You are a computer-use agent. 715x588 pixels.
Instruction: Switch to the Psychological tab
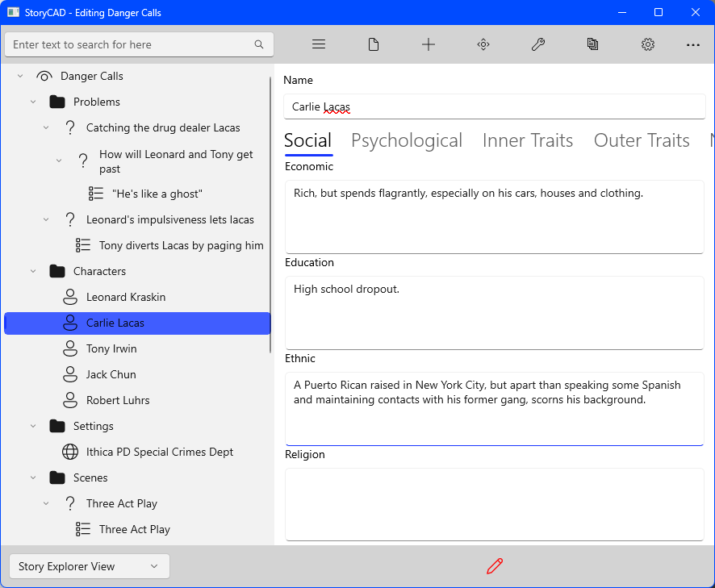[x=407, y=140]
